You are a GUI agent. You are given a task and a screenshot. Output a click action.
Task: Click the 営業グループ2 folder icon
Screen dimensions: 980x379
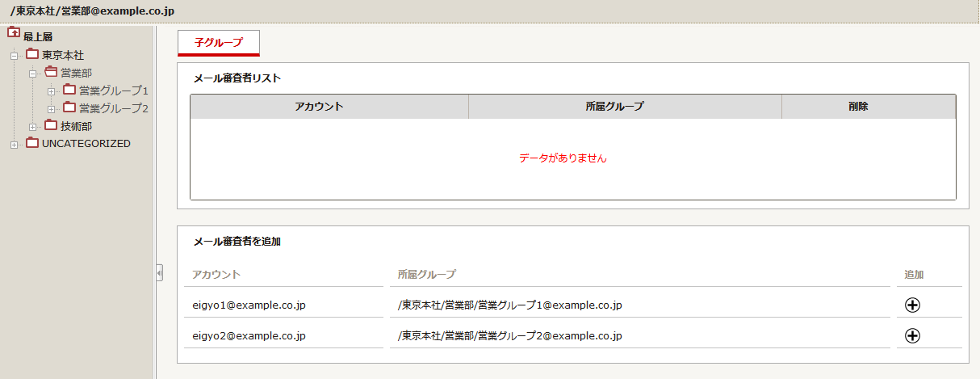69,107
